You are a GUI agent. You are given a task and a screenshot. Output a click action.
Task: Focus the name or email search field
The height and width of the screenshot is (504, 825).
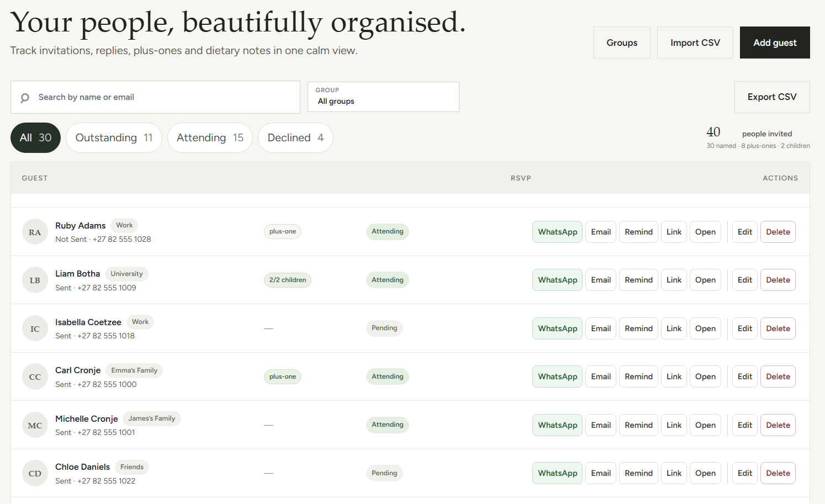point(155,97)
